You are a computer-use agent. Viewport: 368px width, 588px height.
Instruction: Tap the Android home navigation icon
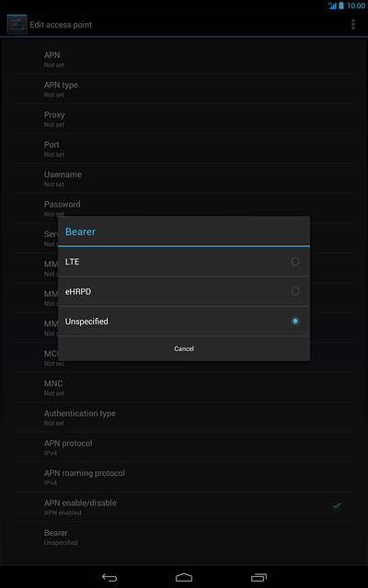[184, 577]
